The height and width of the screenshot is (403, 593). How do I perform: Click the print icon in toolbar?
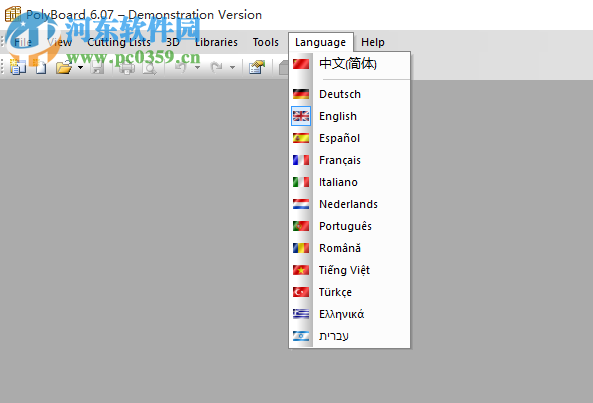point(126,68)
